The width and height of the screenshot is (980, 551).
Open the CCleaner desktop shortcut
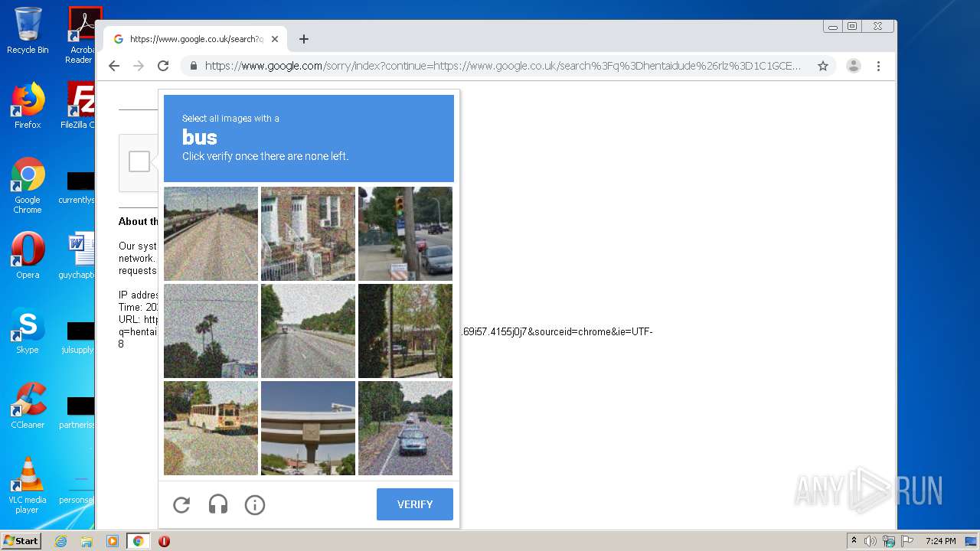pyautogui.click(x=28, y=406)
